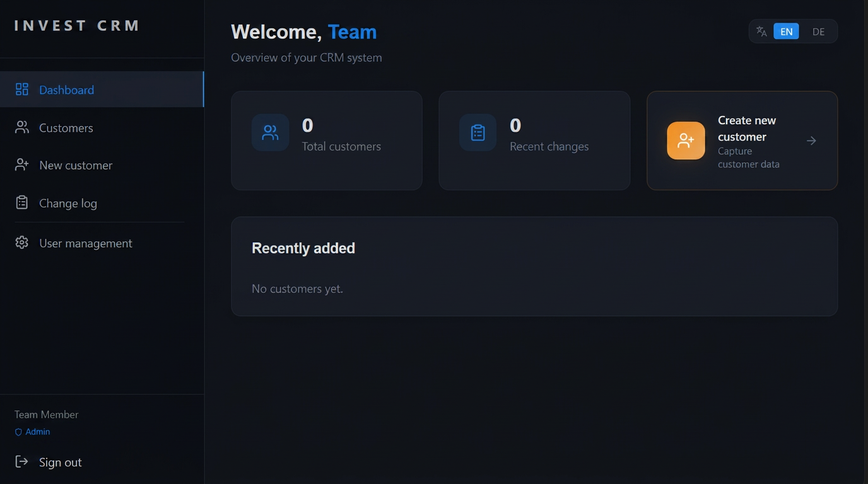Click the Recent changes clipboard card icon
Image resolution: width=868 pixels, height=484 pixels.
click(478, 132)
